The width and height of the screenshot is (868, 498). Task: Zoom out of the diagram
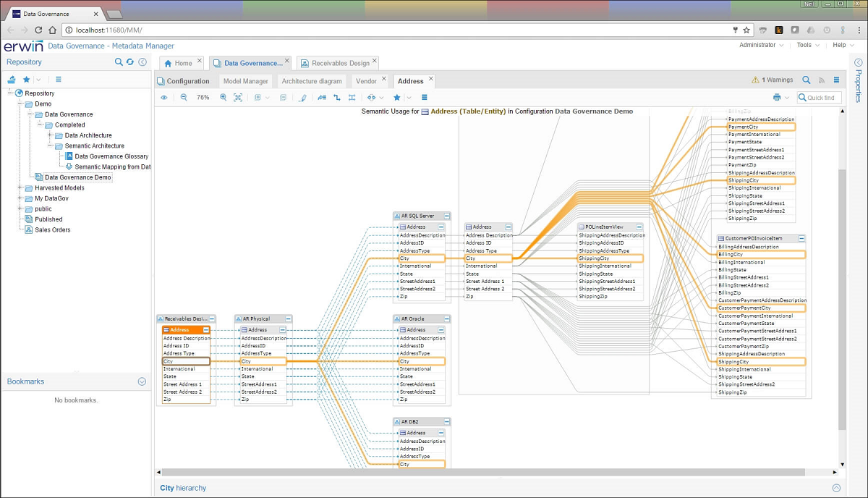(x=184, y=97)
